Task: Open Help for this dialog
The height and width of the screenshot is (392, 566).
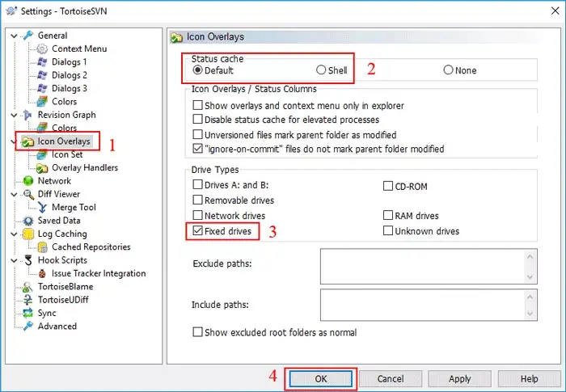Action: tap(529, 378)
